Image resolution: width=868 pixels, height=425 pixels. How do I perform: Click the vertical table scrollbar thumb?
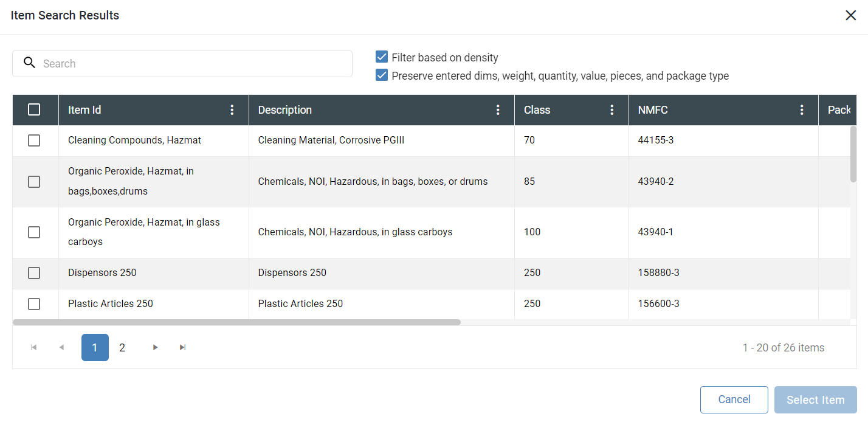[853, 153]
